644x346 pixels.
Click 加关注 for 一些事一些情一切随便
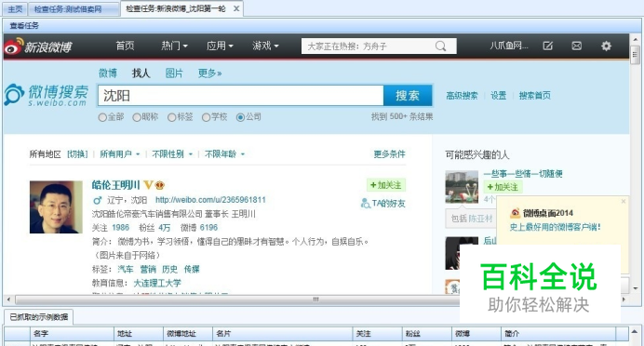click(503, 187)
